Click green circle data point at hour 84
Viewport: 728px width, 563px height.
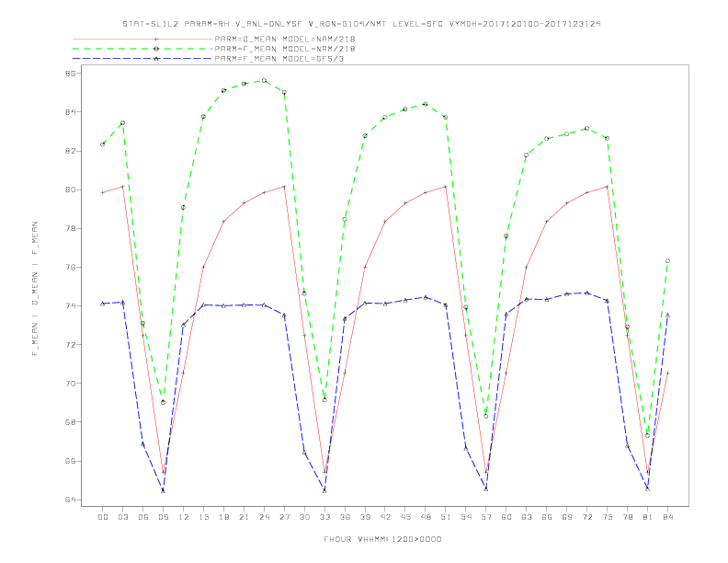tap(667, 261)
